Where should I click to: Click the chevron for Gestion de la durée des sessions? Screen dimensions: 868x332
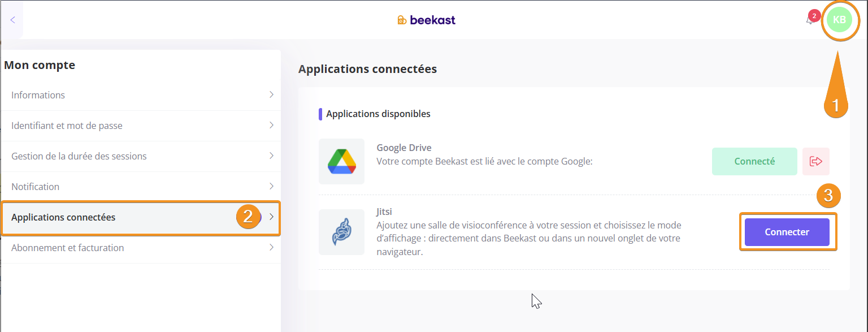[x=271, y=156]
